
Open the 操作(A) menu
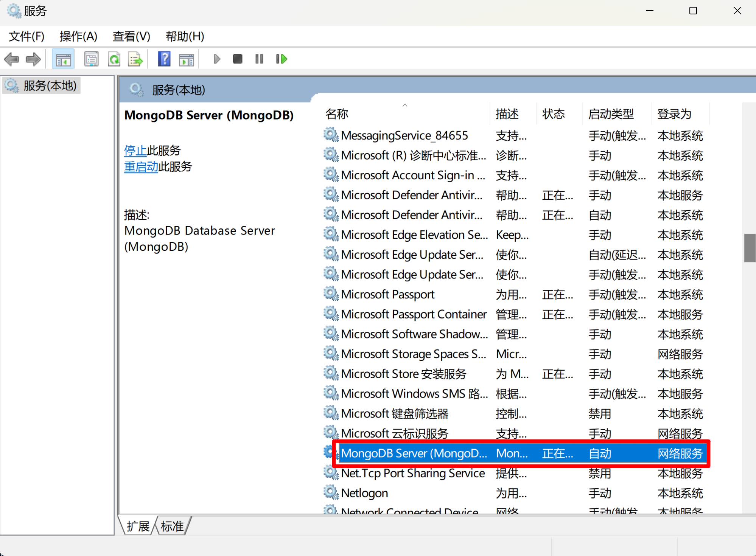78,36
